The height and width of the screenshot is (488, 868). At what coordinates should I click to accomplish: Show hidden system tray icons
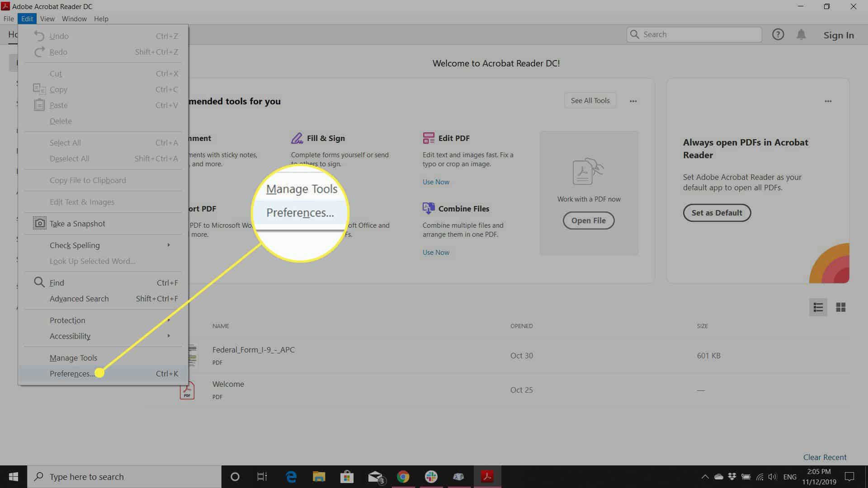tap(705, 477)
